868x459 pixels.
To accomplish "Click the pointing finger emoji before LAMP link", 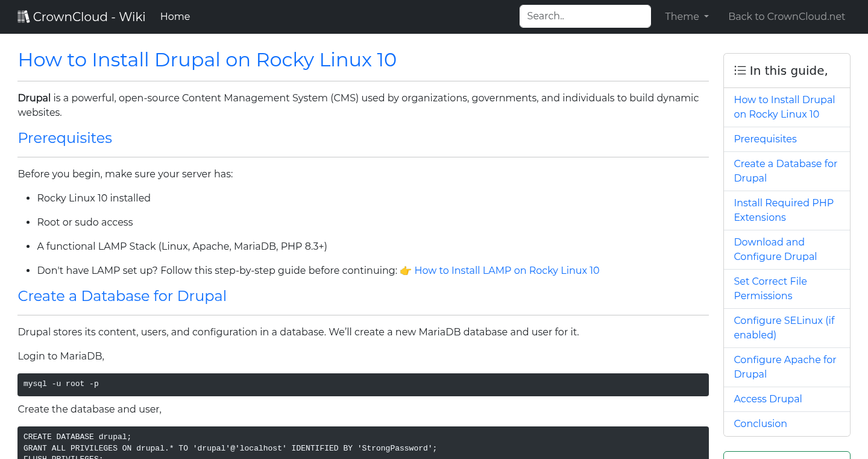I will pyautogui.click(x=405, y=270).
